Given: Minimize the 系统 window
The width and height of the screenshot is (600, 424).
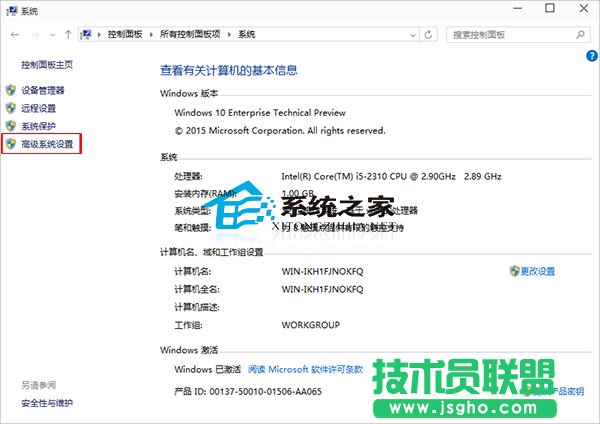Looking at the screenshot, I should pos(518,8).
